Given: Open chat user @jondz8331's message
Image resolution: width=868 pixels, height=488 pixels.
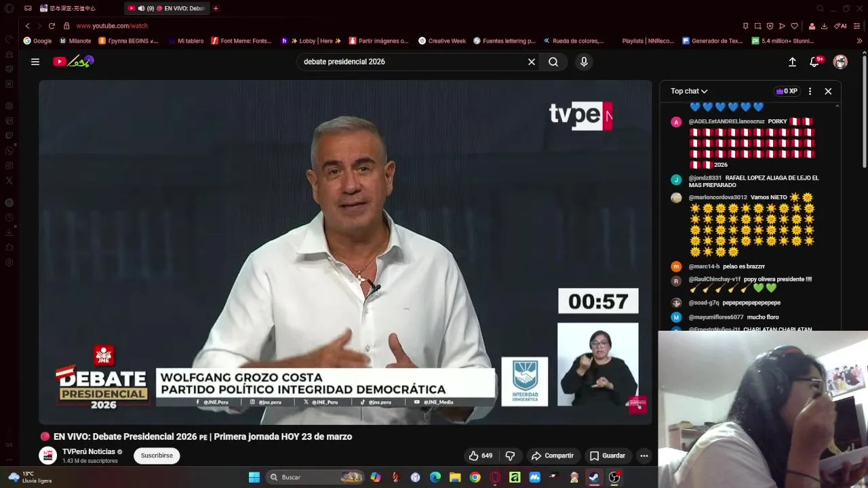Looking at the screenshot, I should tap(753, 181).
